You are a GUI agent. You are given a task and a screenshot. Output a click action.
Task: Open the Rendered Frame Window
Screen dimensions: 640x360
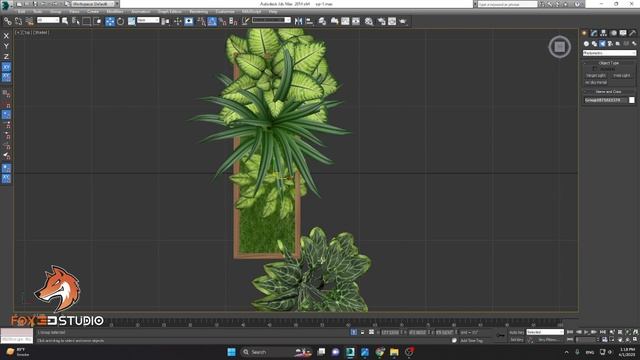[392, 21]
